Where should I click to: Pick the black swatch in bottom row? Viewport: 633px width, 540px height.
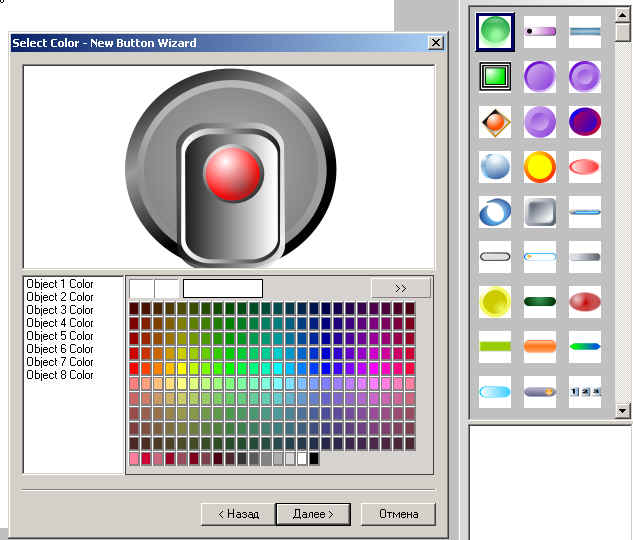pos(314,458)
